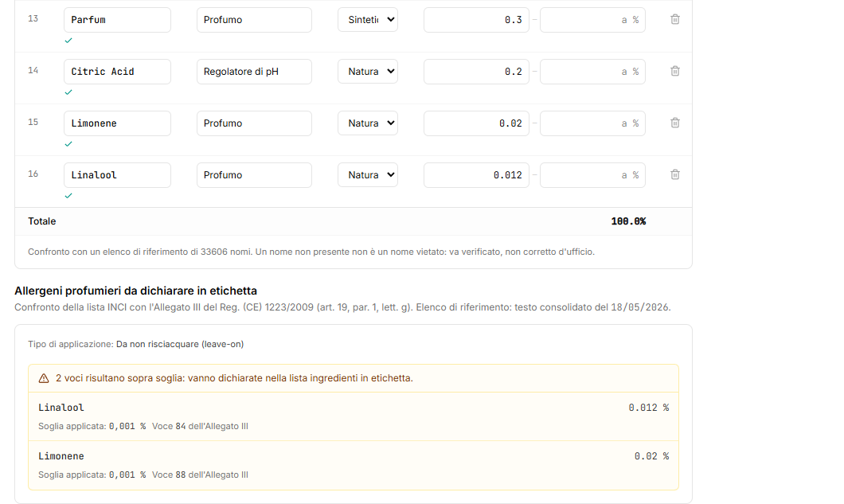Screen dimensions: 844x504
Task: Click the 0.012 percentage field in the Linalool row
Action: click(x=476, y=175)
